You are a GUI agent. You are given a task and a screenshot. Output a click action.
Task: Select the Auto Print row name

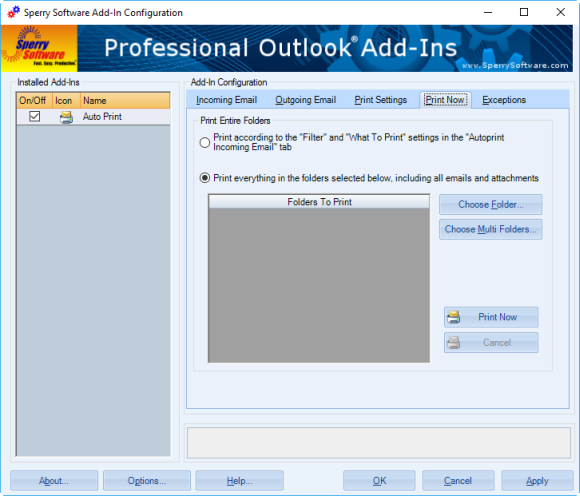(x=102, y=117)
